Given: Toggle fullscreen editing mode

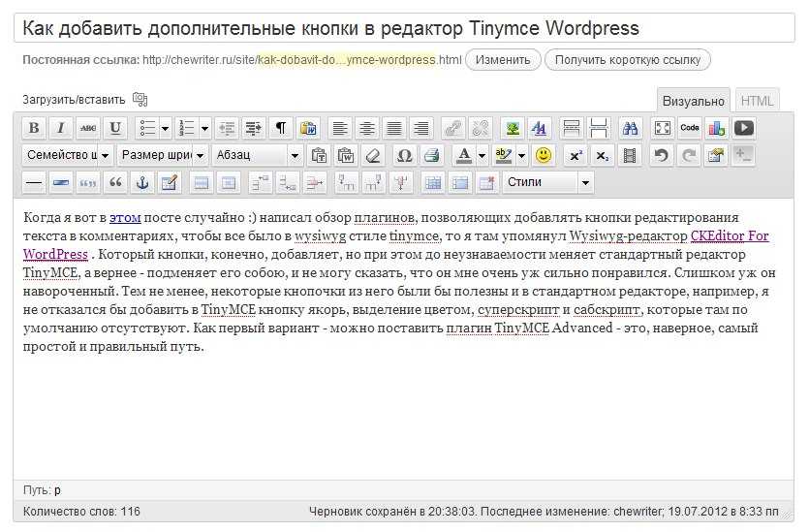Looking at the screenshot, I should point(663,128).
